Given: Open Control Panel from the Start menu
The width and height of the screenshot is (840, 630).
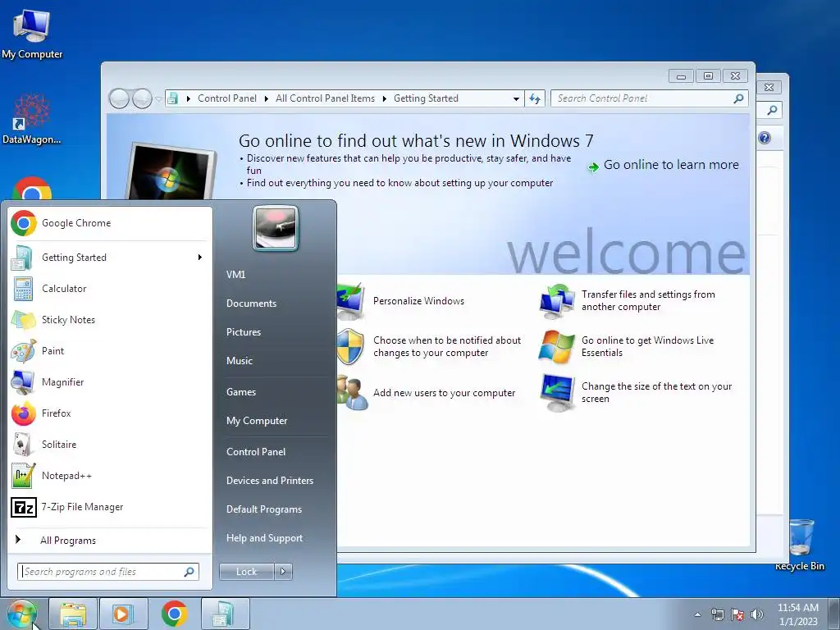Looking at the screenshot, I should (x=274, y=452).
